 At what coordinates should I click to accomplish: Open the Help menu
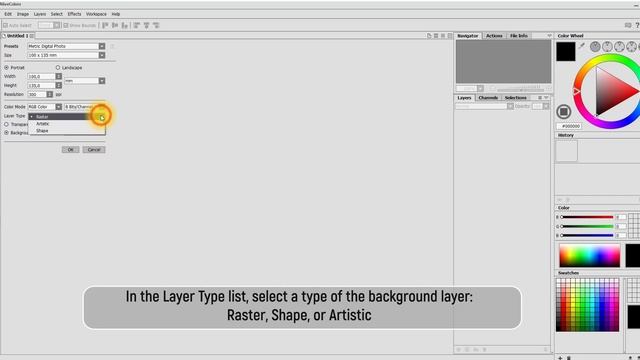click(116, 14)
